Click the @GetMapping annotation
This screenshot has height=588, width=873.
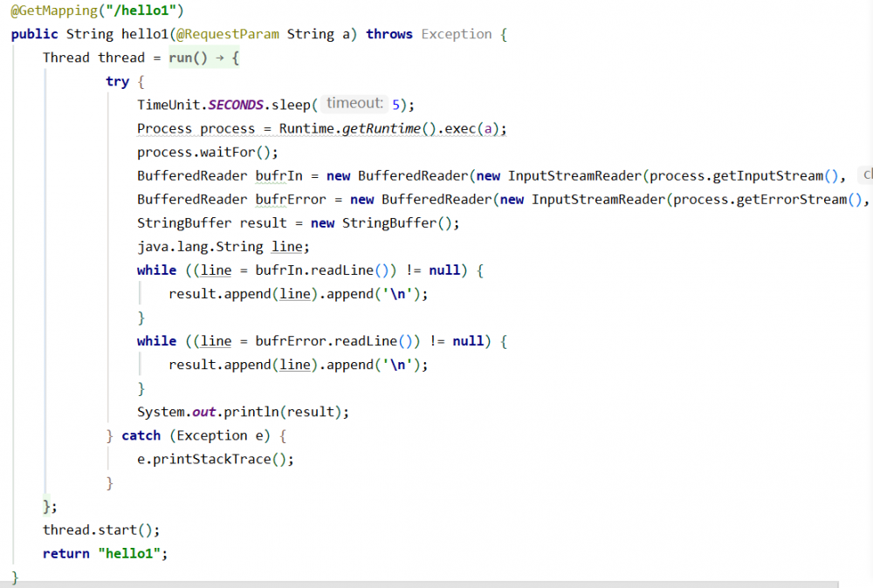tap(54, 10)
